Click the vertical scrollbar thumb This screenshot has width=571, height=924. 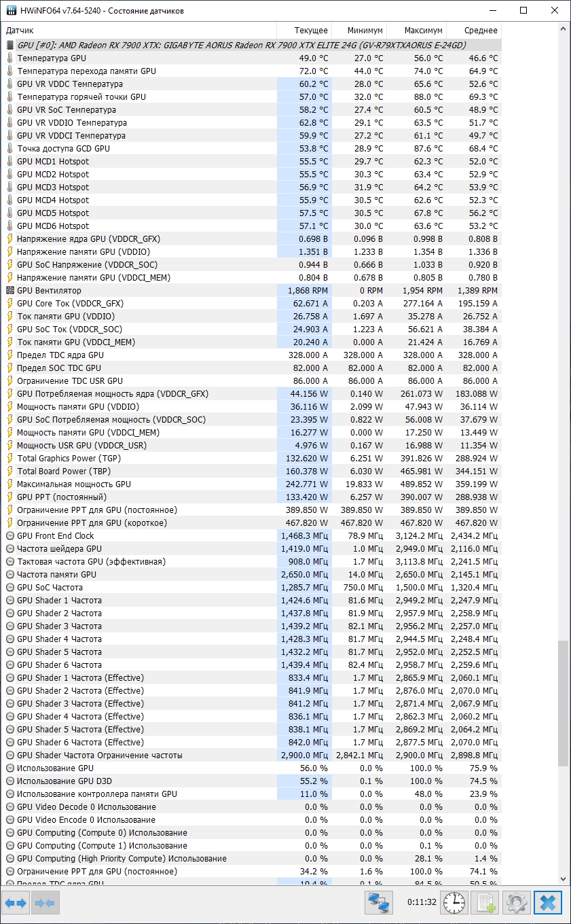[563, 703]
